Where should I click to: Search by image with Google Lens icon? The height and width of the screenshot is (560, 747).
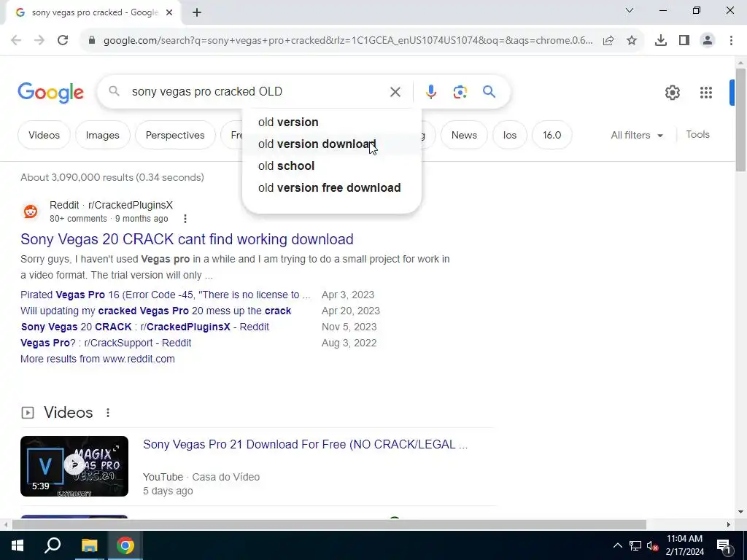[x=460, y=92]
